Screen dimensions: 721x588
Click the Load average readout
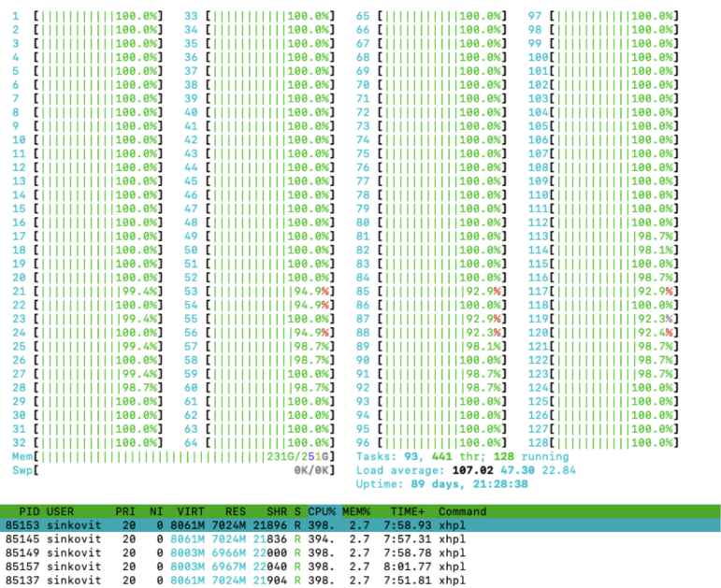[x=466, y=470]
